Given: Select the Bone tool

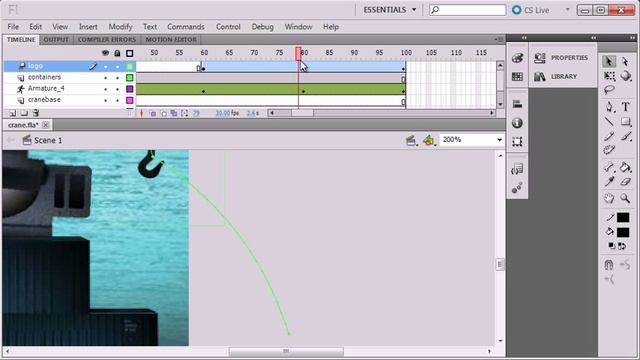Looking at the screenshot, I should coord(609,167).
